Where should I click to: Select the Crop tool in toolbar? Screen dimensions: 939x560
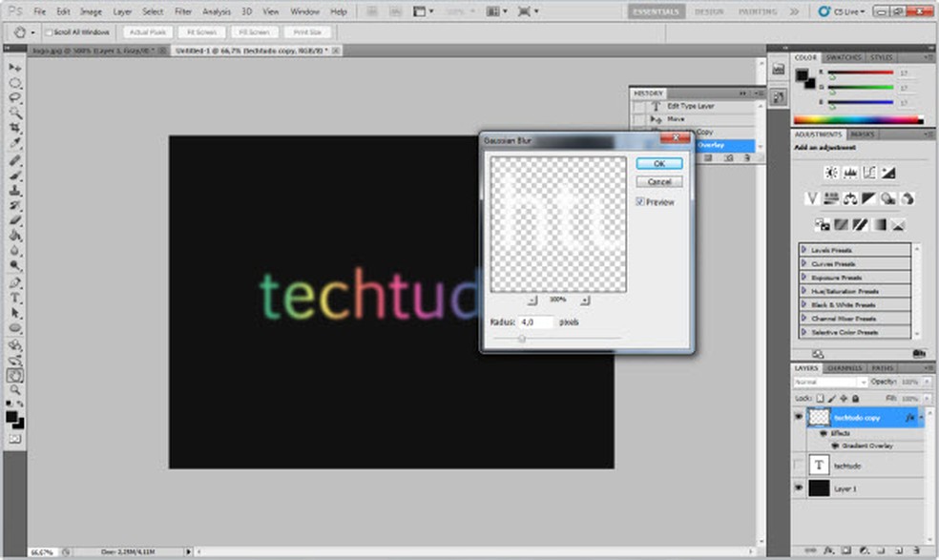15,128
